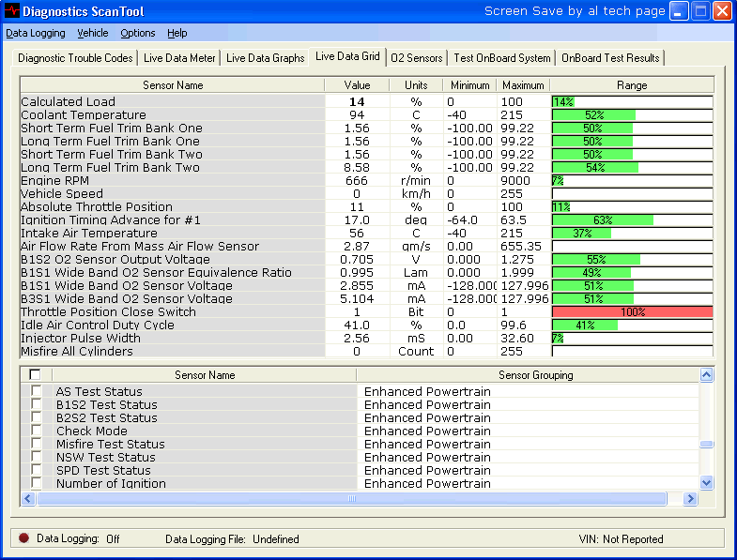The image size is (737, 560).
Task: Switch to the Diagnostic Trouble Codes tab
Action: [x=75, y=58]
